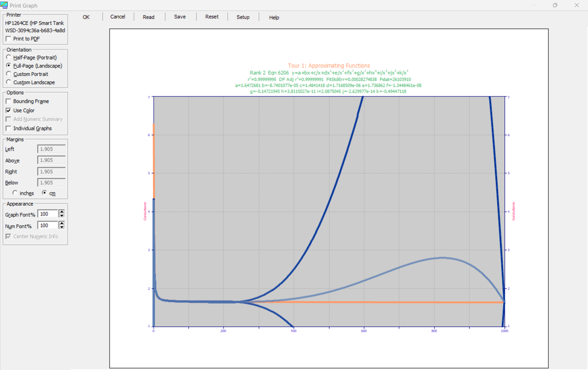Click the Above margin value field
The height and width of the screenshot is (370, 588).
51,160
